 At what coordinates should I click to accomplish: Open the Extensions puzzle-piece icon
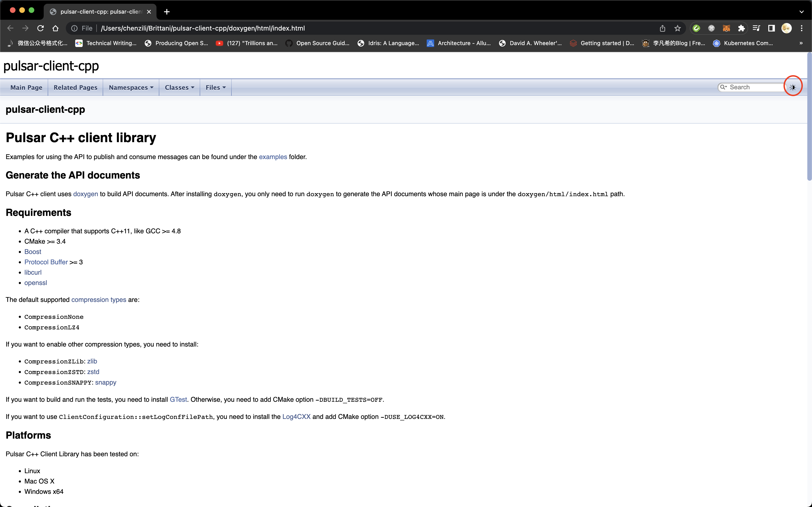pyautogui.click(x=741, y=28)
